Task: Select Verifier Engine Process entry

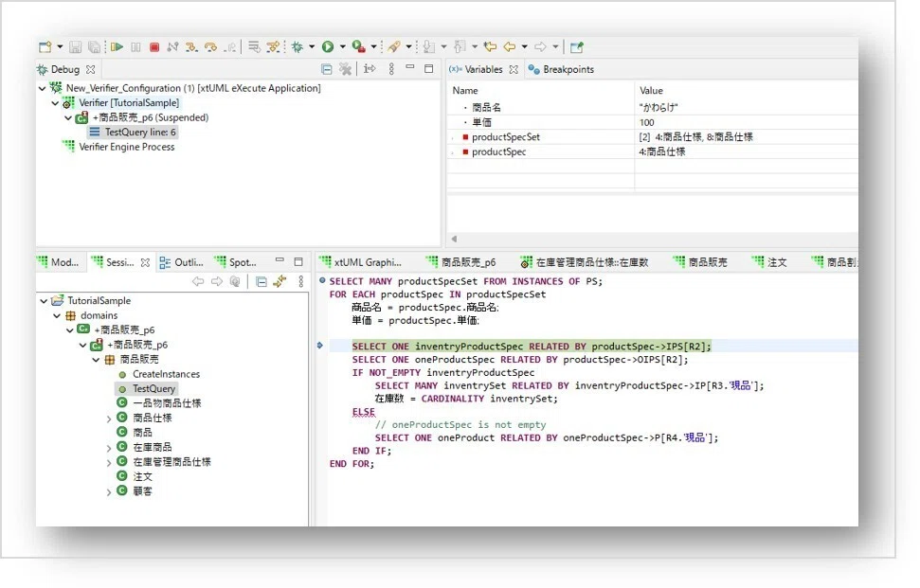Action: click(x=119, y=147)
